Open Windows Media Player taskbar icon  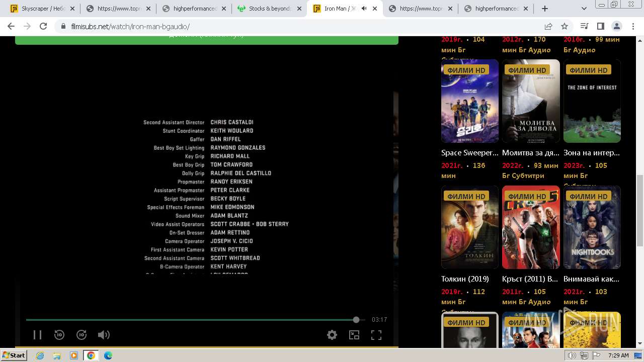(74, 355)
